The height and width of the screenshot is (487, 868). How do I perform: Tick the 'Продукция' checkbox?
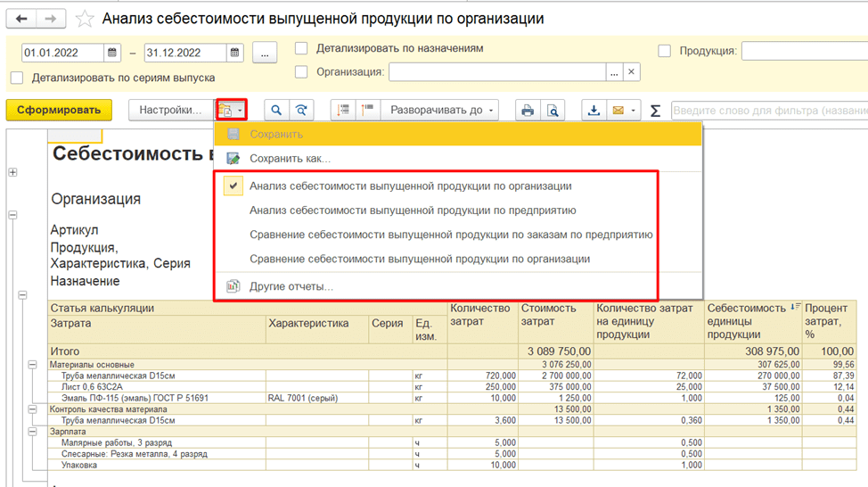665,51
